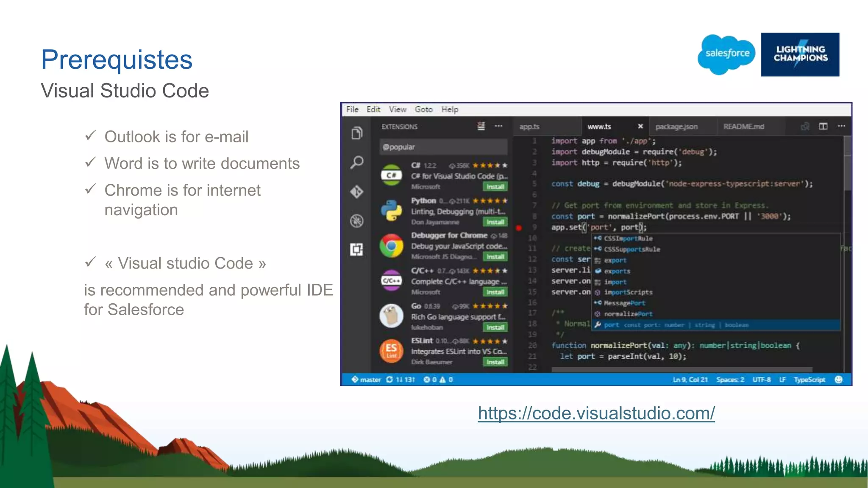Open the code.visualstudio.com link

[596, 413]
